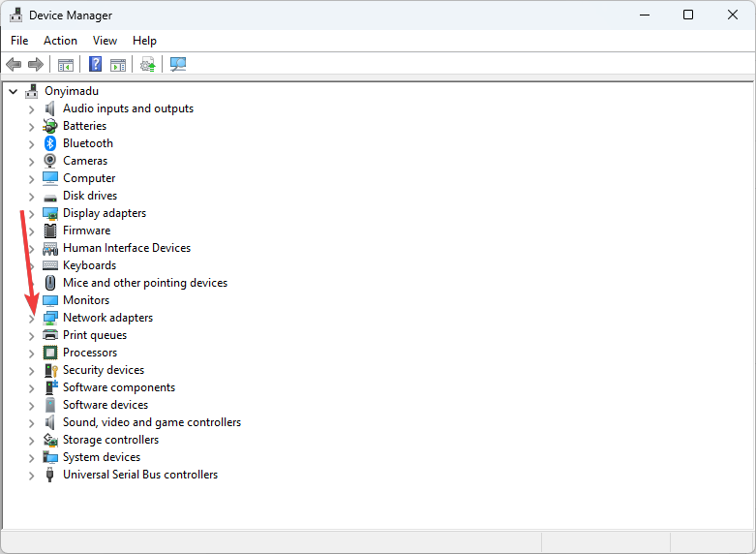Select the speaker icon beside Audio inputs and outputs
Viewport: 756px width, 554px height.
[x=49, y=108]
